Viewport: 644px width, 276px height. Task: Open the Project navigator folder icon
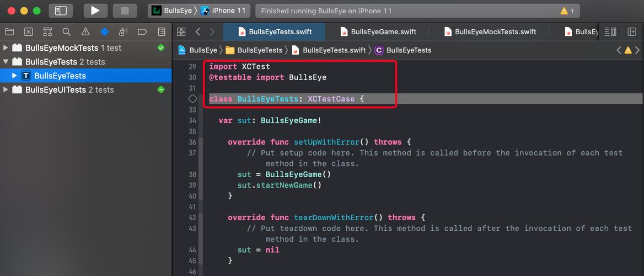[9, 31]
